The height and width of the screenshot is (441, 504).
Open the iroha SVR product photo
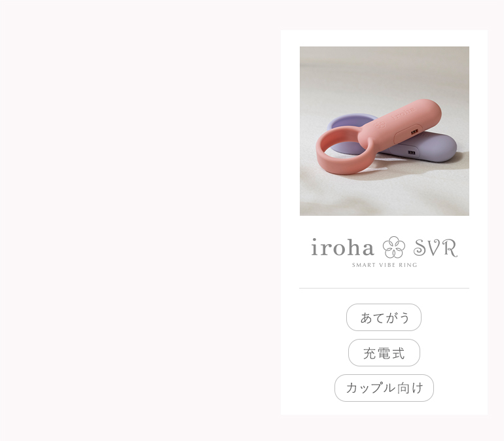[x=384, y=131]
